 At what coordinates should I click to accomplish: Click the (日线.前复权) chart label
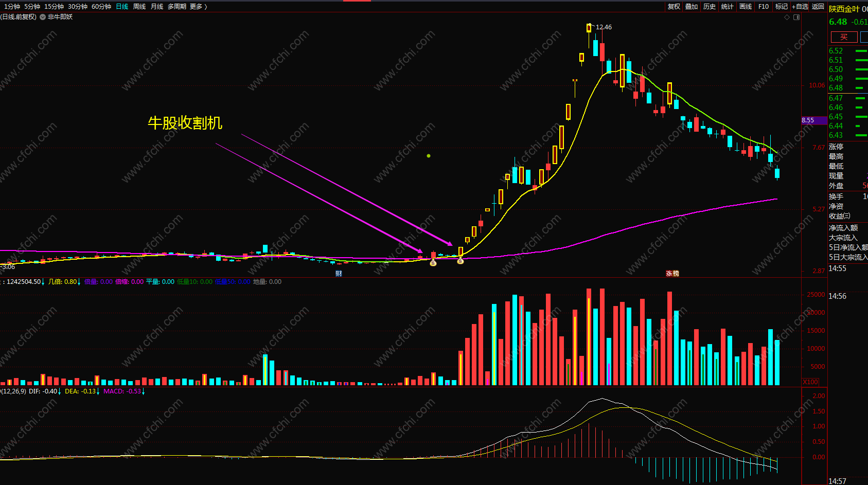19,17
